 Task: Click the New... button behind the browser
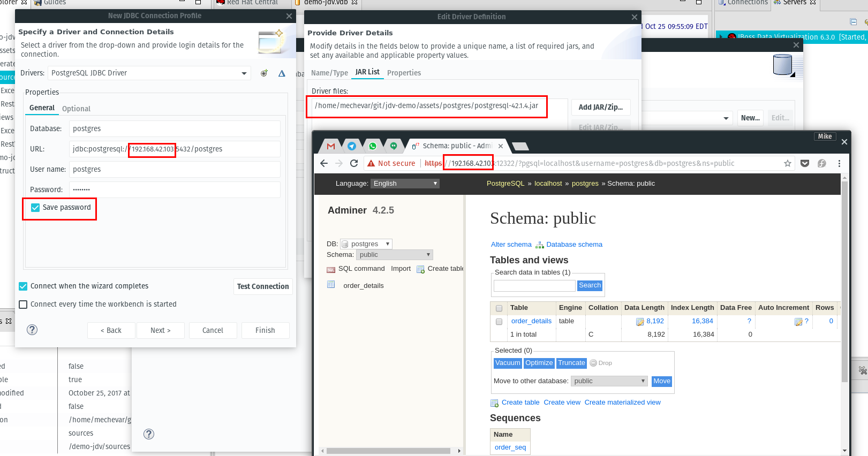point(750,118)
